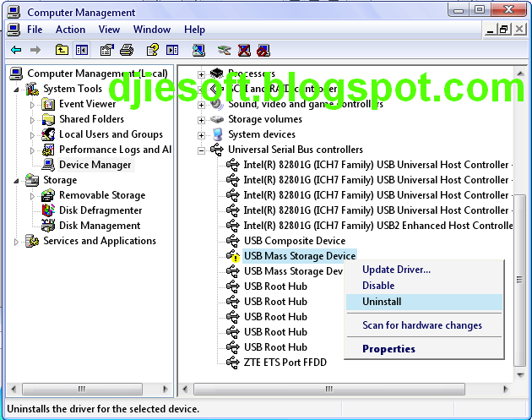Open the Action menu

[x=70, y=30]
